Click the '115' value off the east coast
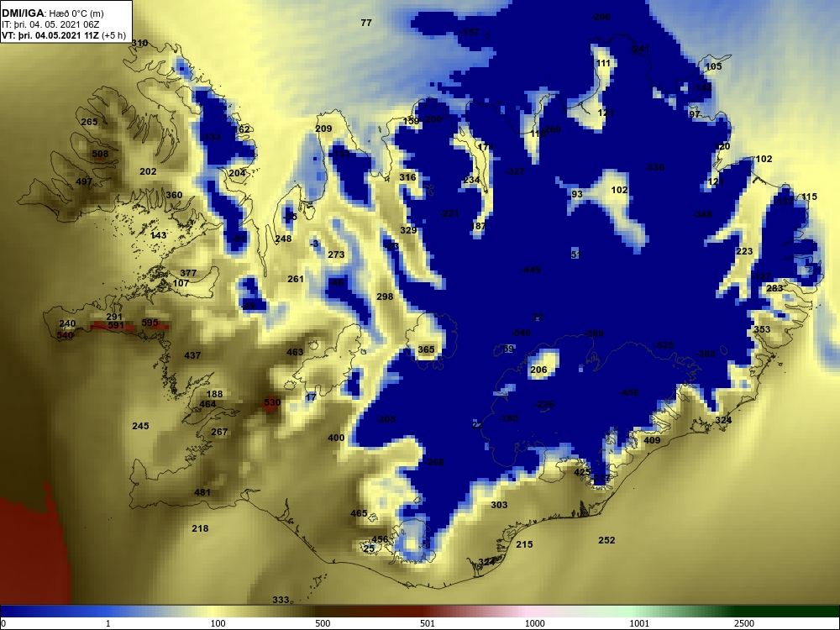Screen dimensions: 840x630 point(809,197)
